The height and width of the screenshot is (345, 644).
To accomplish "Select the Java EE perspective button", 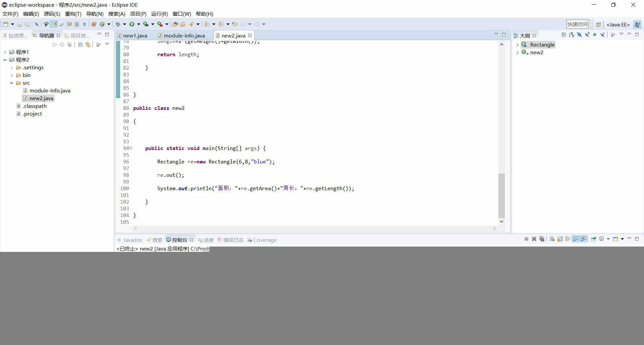I will [x=618, y=24].
